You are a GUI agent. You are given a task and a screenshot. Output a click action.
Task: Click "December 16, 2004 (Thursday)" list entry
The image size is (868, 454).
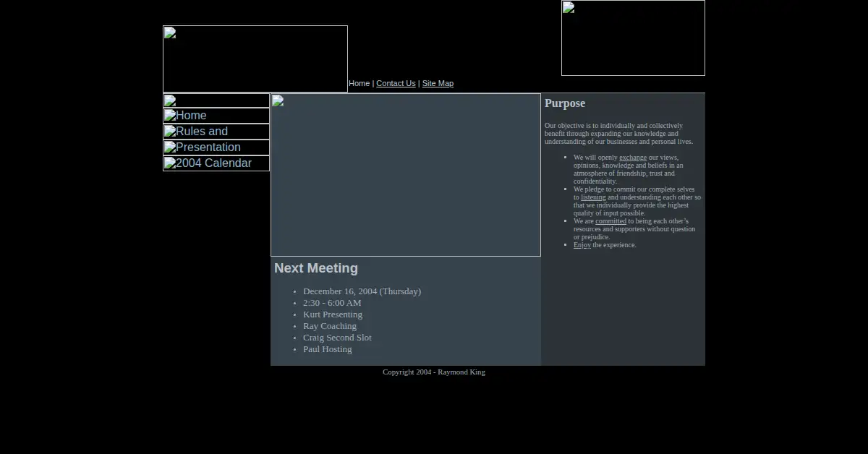[362, 291]
